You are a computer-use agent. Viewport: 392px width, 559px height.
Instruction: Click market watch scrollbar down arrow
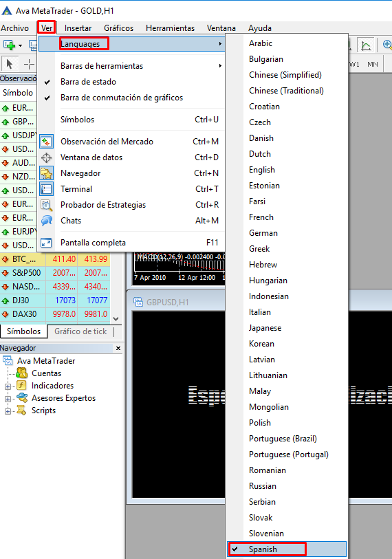[x=116, y=319]
